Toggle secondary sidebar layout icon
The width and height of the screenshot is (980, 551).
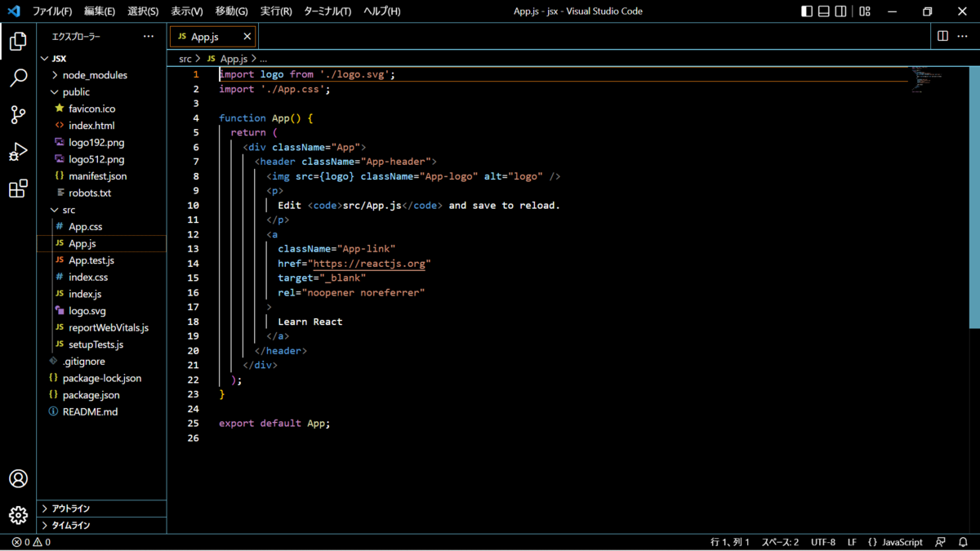coord(841,11)
